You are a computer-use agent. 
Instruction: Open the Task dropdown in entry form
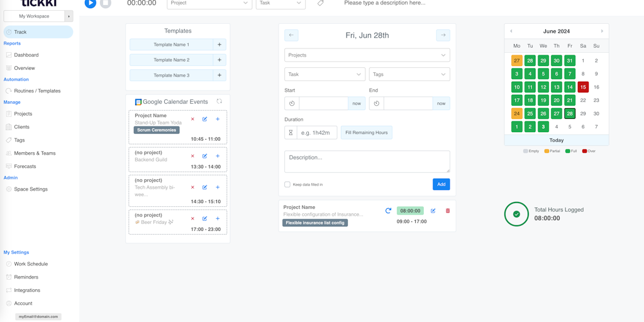tap(325, 74)
